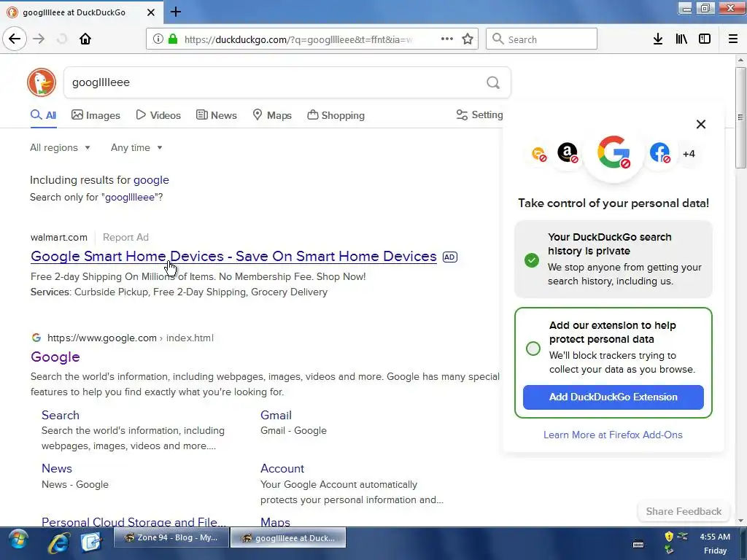Show site information icon in address bar

tap(158, 39)
